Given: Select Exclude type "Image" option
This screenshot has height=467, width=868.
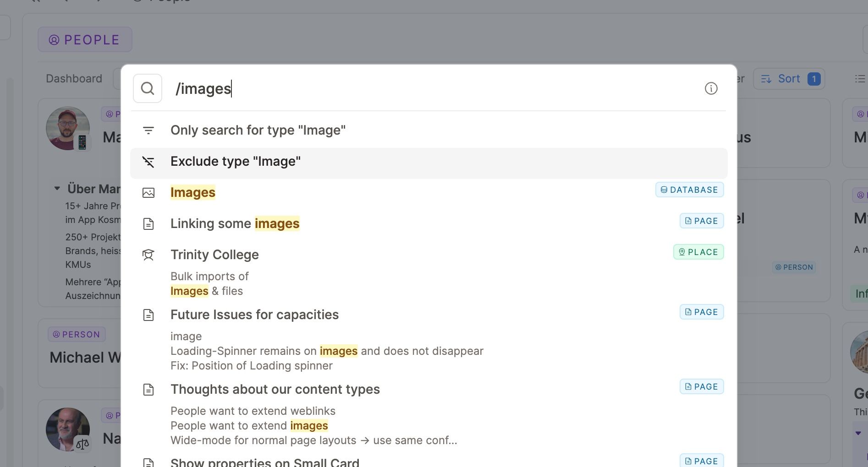Looking at the screenshot, I should (236, 162).
